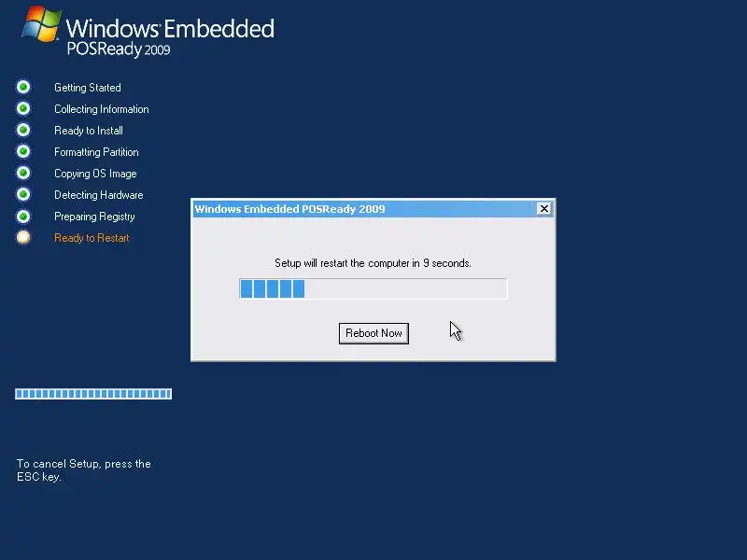Viewport: 747px width, 560px height.
Task: Select the 'Getting Started' step text
Action: [x=88, y=88]
